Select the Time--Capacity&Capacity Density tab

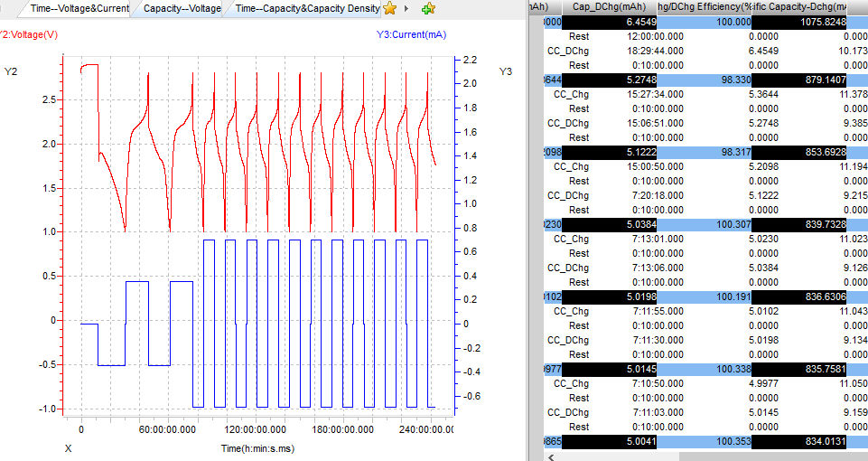(307, 8)
